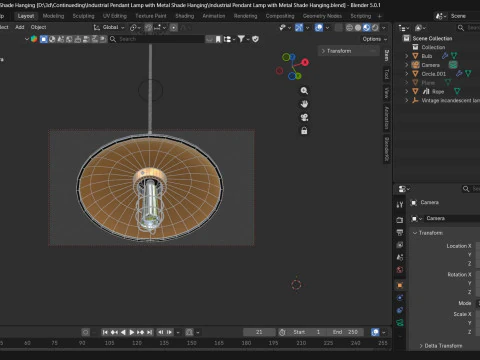Open the Global transform orientation dropdown
Screen dimensions: 480x360
pos(109,27)
